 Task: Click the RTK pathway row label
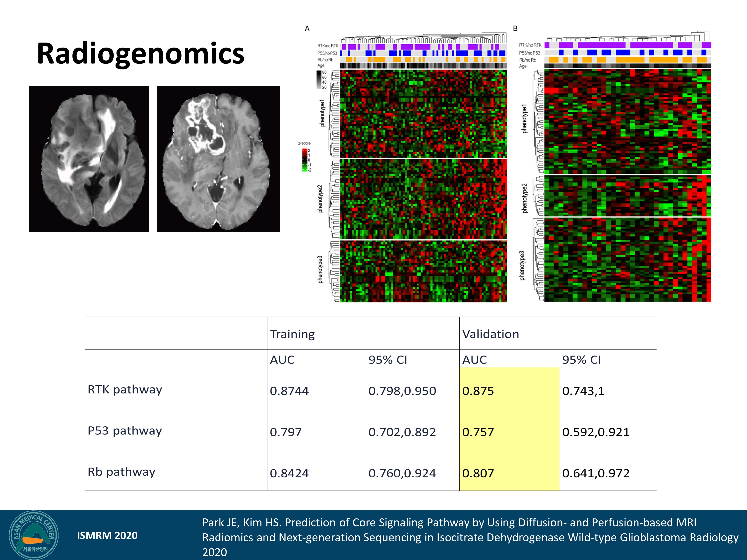[125, 390]
